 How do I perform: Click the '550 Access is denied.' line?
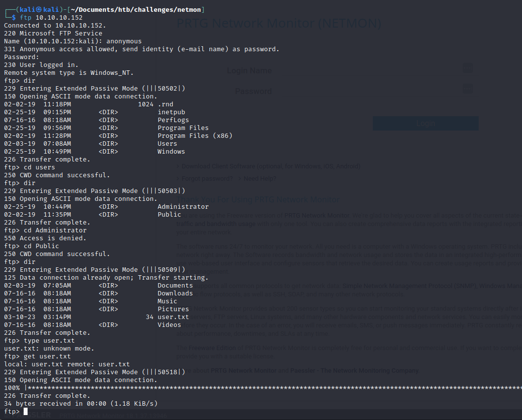(45, 238)
